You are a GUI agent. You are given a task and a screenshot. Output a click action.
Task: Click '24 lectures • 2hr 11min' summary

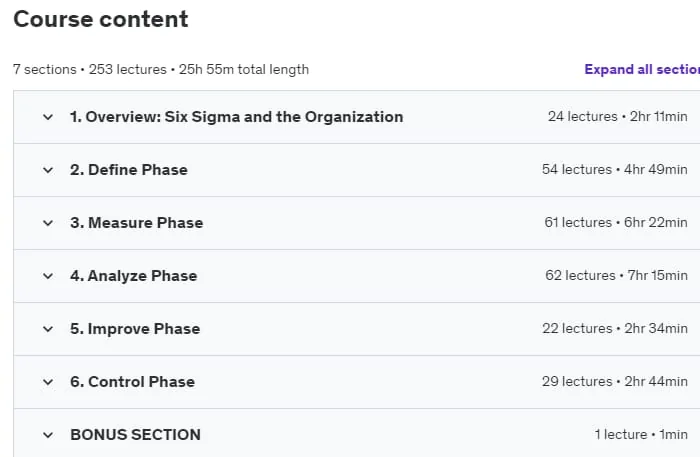[617, 117]
